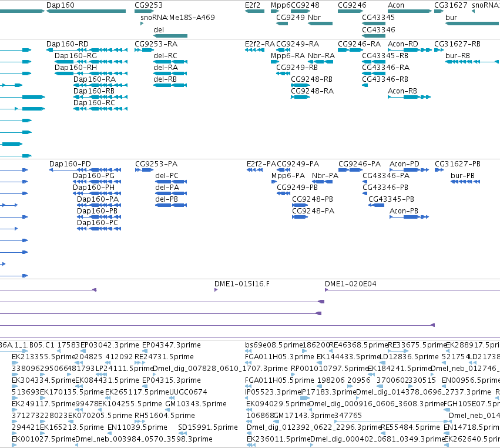The image size is (500, 448).
Task: Click transcript Nbr-RA label
Action: click(321, 55)
